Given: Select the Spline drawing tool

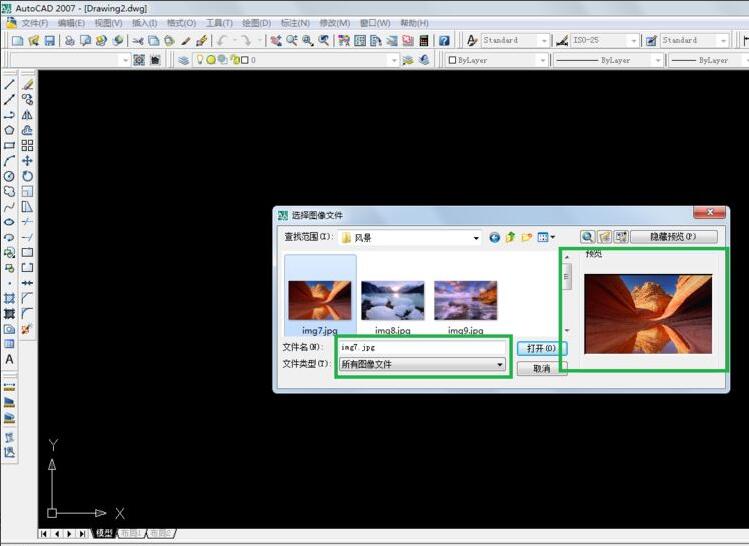Looking at the screenshot, I should pyautogui.click(x=9, y=207).
